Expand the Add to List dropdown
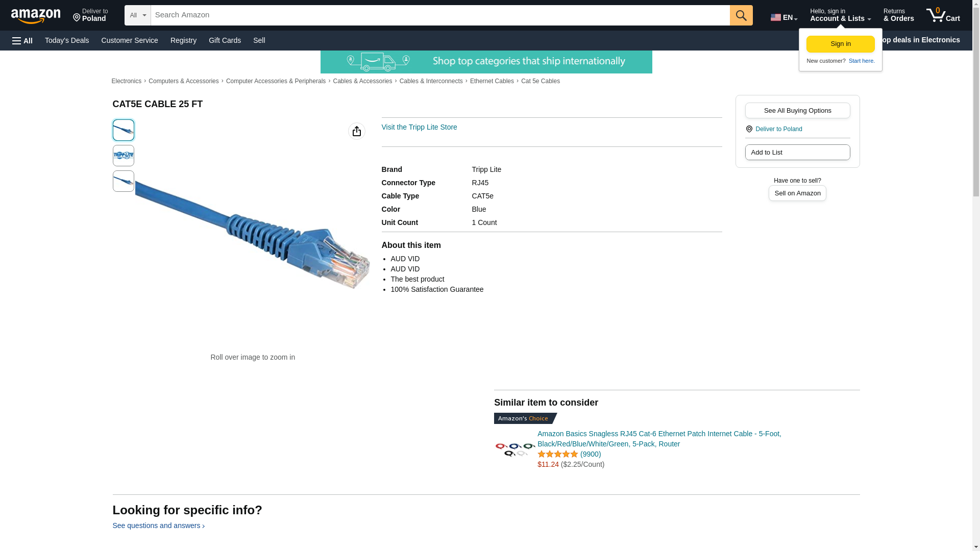 797,153
